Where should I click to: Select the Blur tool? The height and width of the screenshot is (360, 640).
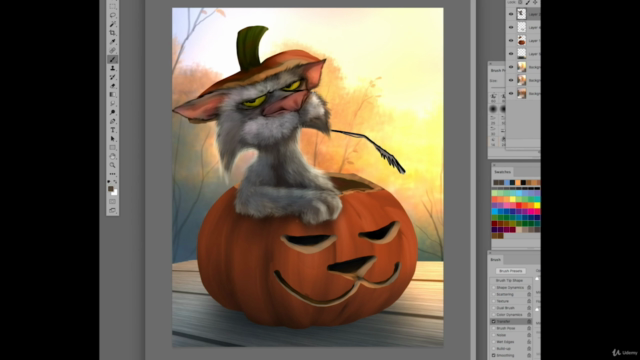click(x=113, y=104)
